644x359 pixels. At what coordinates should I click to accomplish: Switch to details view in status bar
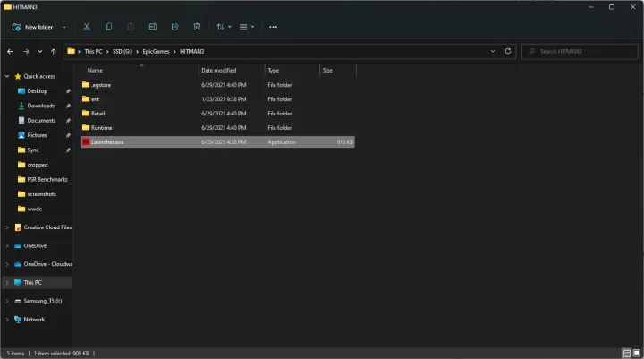(627, 354)
